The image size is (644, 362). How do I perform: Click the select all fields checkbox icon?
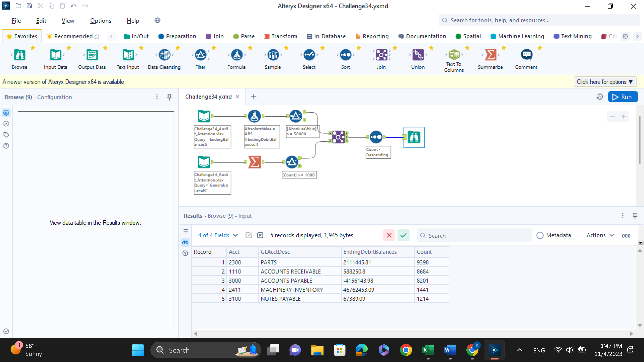tap(249, 235)
